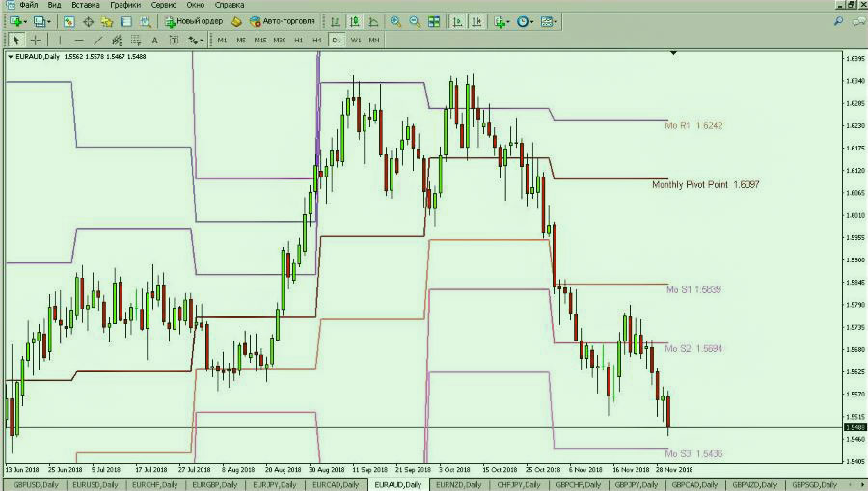Screen dimensions: 868x491
Task: Select the H4 timeframe button
Action: click(317, 40)
